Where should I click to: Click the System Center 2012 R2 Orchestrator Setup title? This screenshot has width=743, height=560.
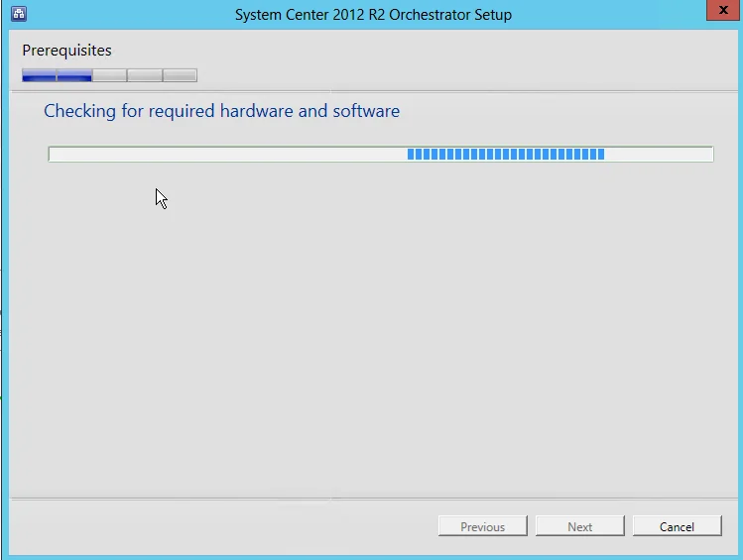click(x=373, y=15)
